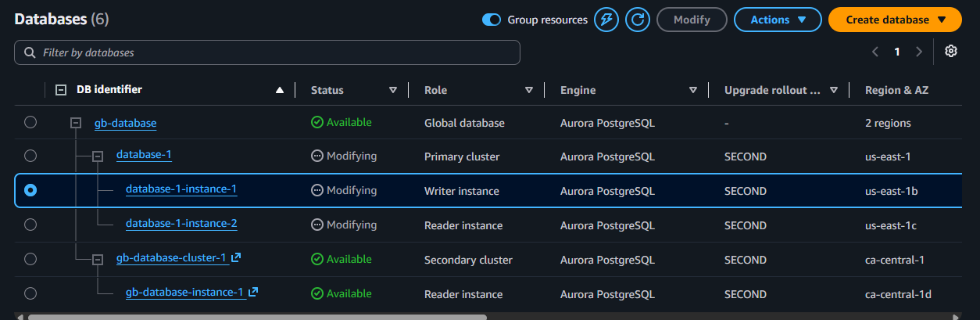The width and height of the screenshot is (980, 320).
Task: Click Region & AZ column header
Action: coord(896,90)
